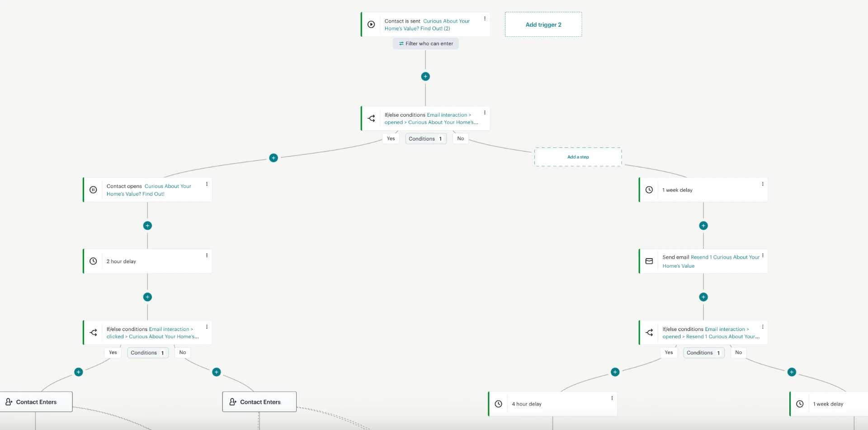Screen dimensions: 868x430
Task: Open the three-dot menu on the top If/else opened step
Action: pyautogui.click(x=485, y=113)
